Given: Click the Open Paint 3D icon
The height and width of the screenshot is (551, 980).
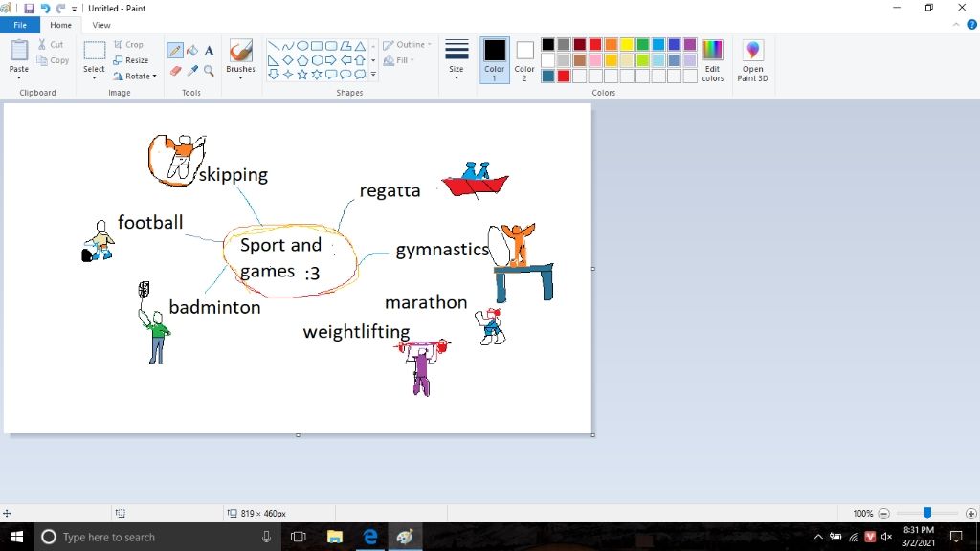Looking at the screenshot, I should [x=752, y=60].
